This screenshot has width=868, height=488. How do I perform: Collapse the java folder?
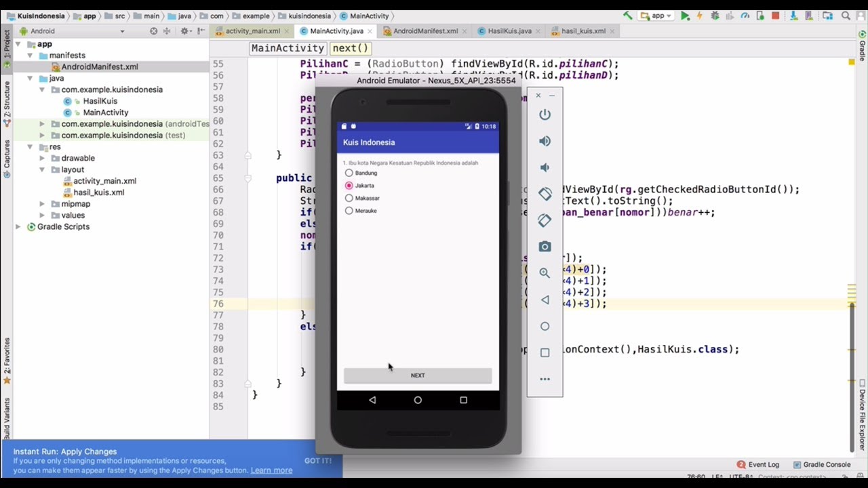coord(30,79)
